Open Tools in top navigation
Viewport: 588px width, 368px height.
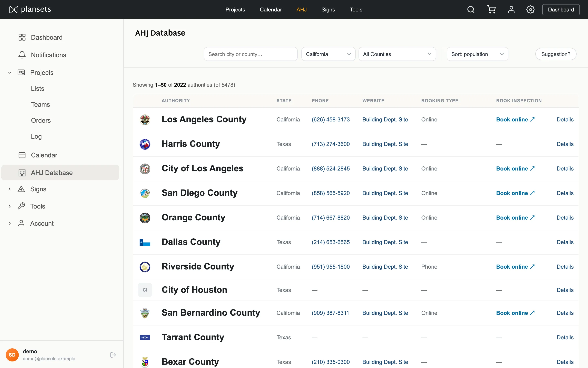[356, 9]
